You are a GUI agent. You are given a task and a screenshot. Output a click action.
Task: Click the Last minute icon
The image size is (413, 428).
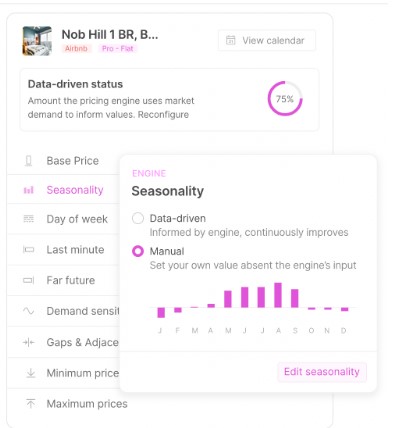pyautogui.click(x=29, y=249)
